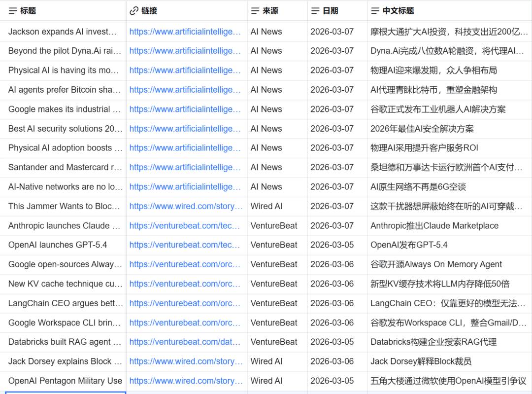
Task: Select the cell '谷歌正式发布工业机器人AI解决方案'
Action: [450, 109]
